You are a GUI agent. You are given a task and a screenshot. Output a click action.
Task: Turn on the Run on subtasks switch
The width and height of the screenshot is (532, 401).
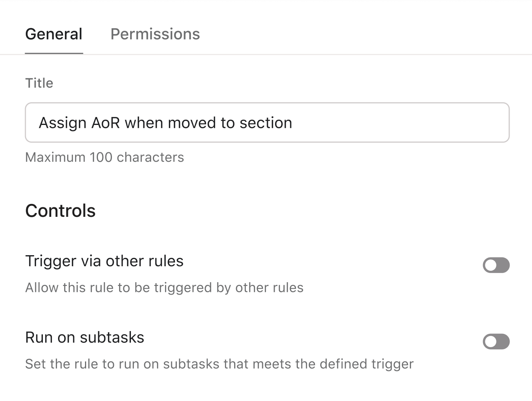pos(496,341)
